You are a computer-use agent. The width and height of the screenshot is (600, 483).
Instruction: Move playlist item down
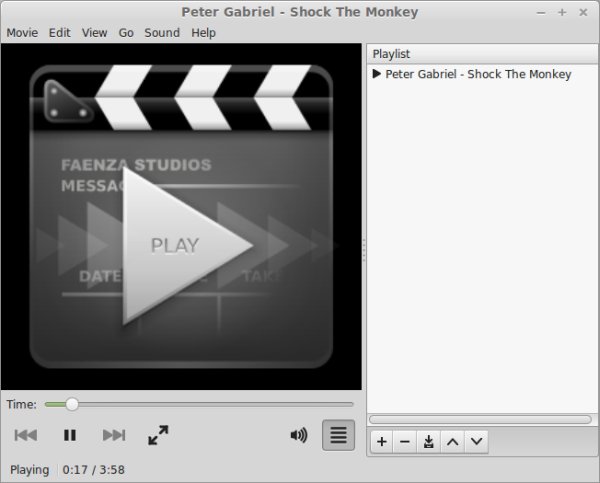click(476, 442)
